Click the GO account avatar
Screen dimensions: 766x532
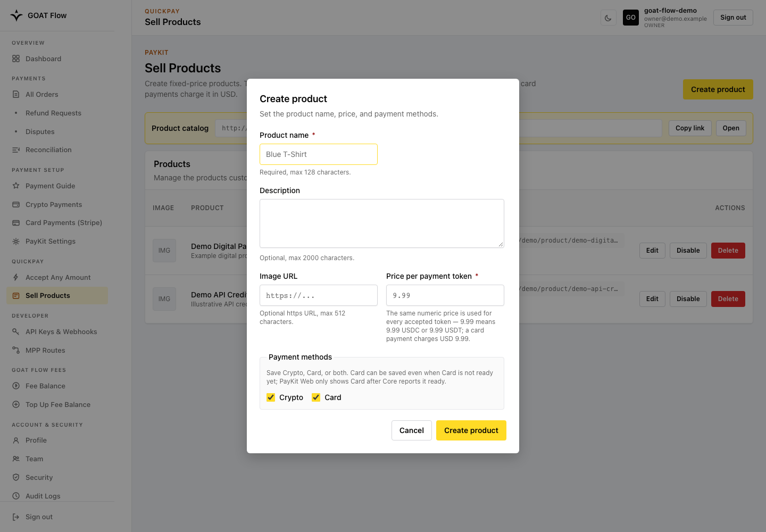click(631, 18)
